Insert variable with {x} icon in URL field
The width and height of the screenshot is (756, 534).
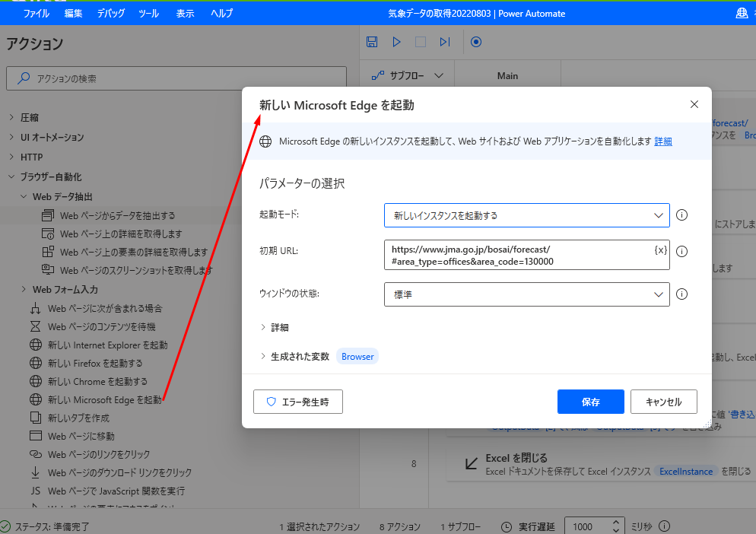(660, 250)
